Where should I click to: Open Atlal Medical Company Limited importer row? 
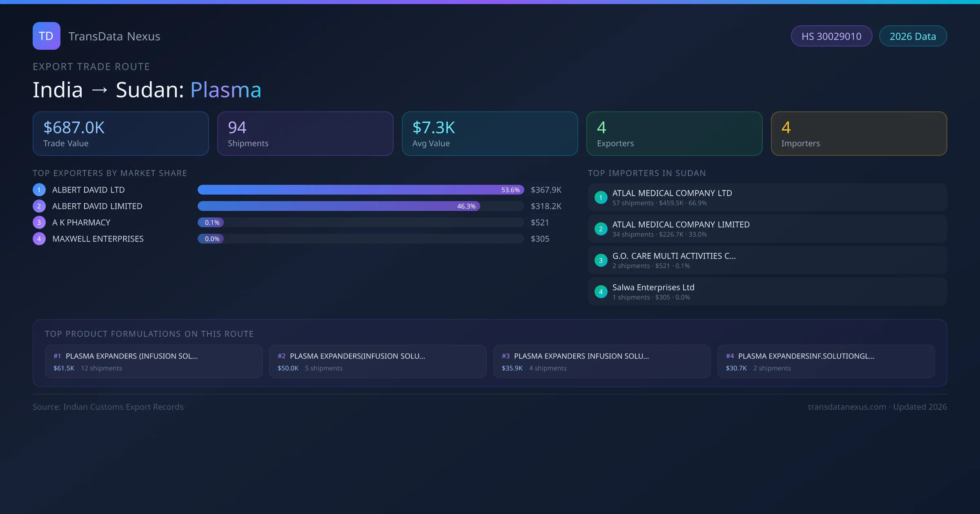pyautogui.click(x=767, y=229)
